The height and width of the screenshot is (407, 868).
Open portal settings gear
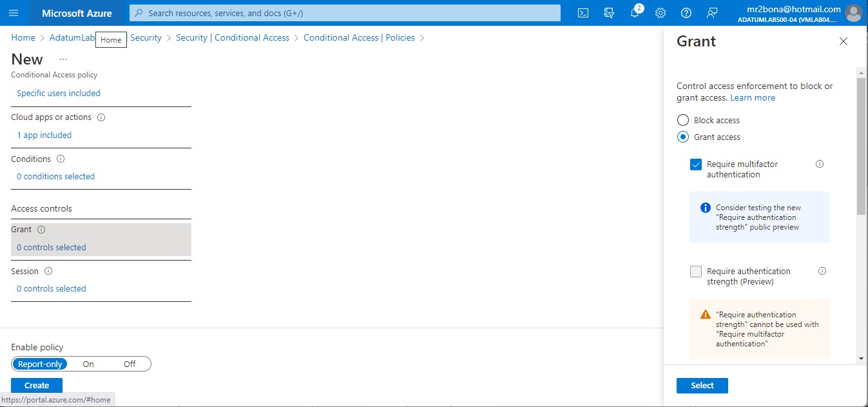pyautogui.click(x=661, y=13)
